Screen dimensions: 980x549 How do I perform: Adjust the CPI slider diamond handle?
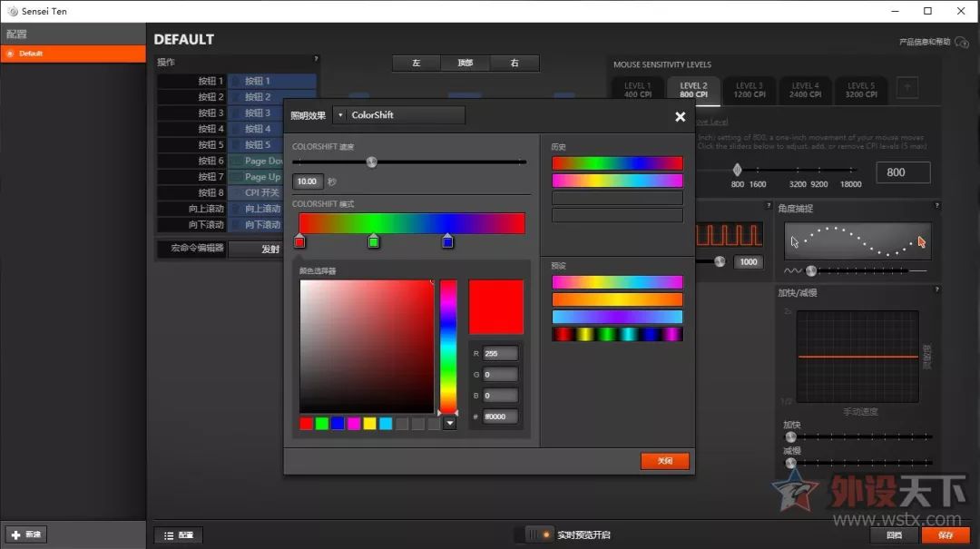[738, 170]
